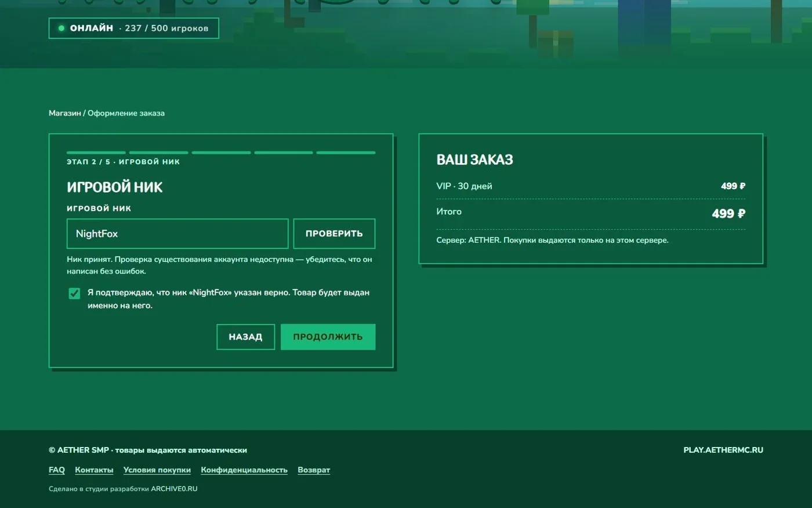Open the Возврат footer link
Image resolution: width=812 pixels, height=508 pixels.
point(314,470)
